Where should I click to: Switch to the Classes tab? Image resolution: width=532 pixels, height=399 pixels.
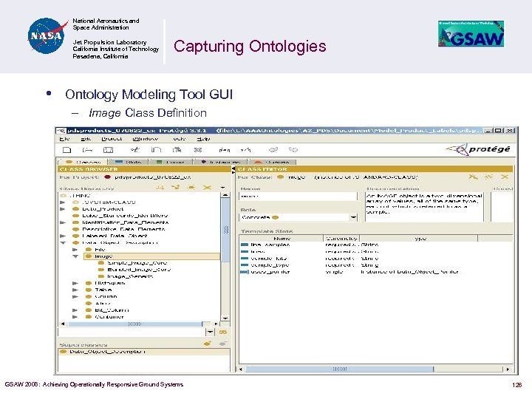tap(83, 162)
